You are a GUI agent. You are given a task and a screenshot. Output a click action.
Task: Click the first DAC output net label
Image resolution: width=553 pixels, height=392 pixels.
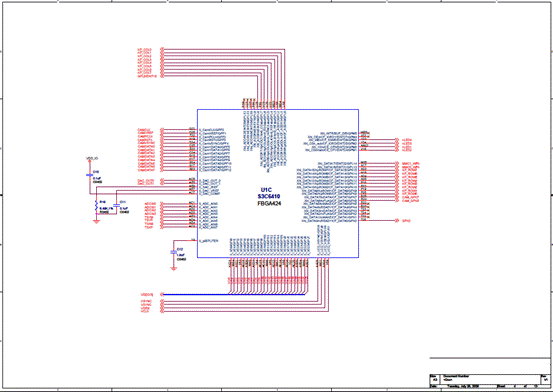point(146,181)
